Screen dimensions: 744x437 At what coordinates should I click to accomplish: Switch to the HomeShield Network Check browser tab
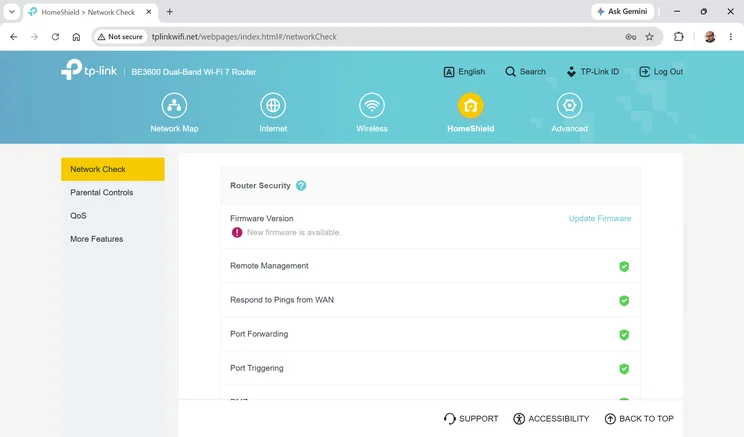coord(88,12)
